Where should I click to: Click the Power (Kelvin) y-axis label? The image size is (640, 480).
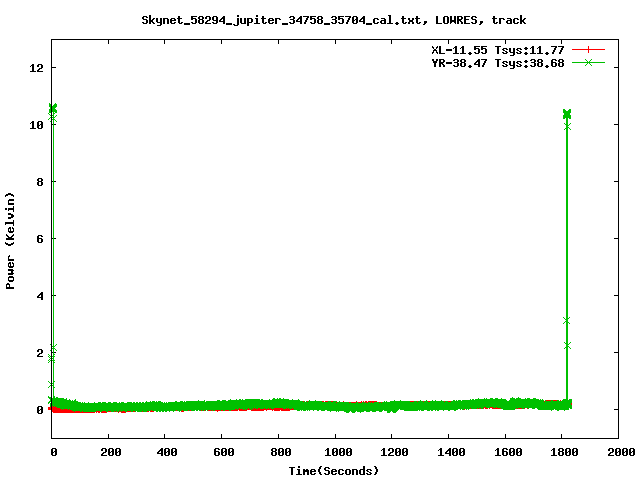click(10, 241)
